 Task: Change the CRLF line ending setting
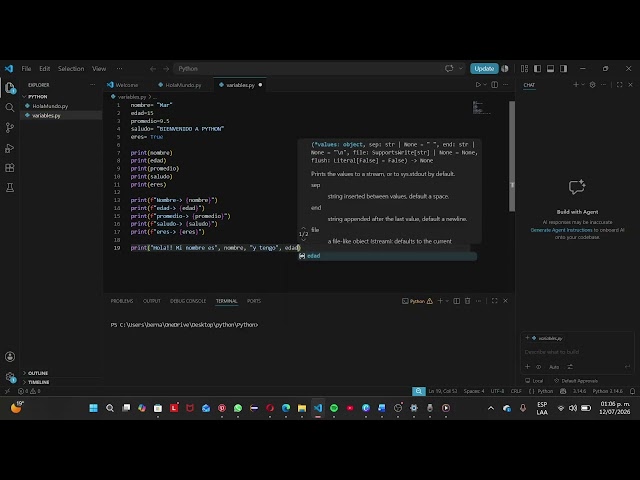click(x=516, y=391)
